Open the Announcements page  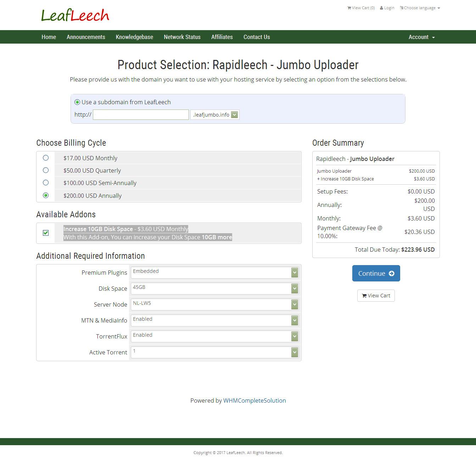pyautogui.click(x=86, y=37)
